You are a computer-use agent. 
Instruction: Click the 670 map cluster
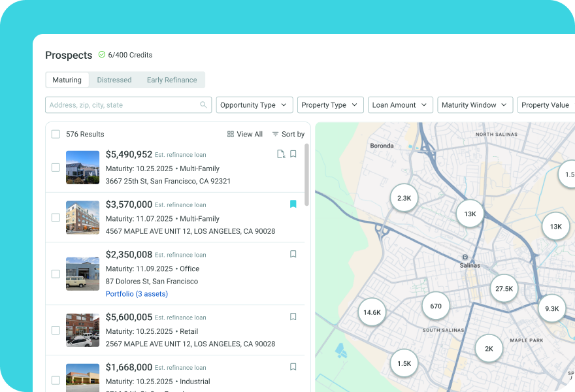pos(436,306)
